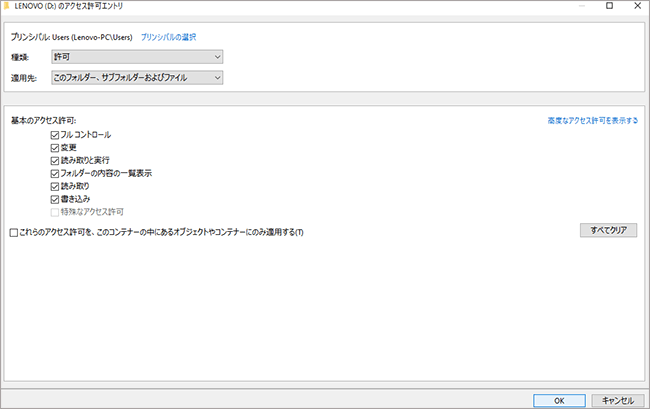This screenshot has height=409, width=650.
Task: Toggle the 読み取りと実行 checkbox
Action: pyautogui.click(x=55, y=161)
